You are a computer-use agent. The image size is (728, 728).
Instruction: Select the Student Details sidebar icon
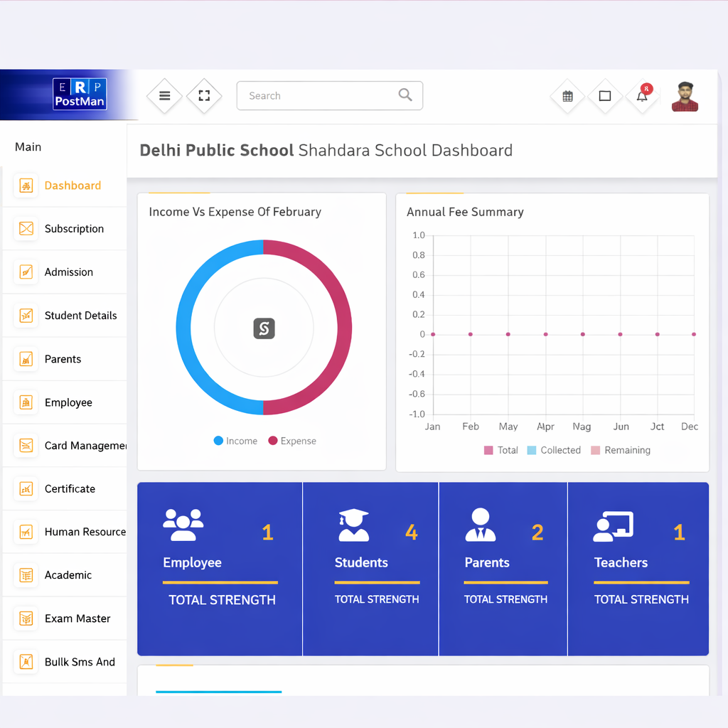[26, 315]
